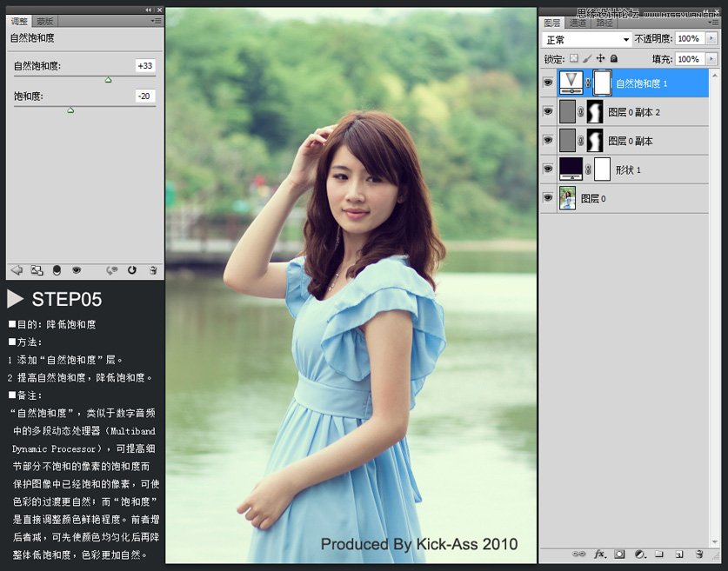Hide the 图层 0 副本 2 layer

547,111
